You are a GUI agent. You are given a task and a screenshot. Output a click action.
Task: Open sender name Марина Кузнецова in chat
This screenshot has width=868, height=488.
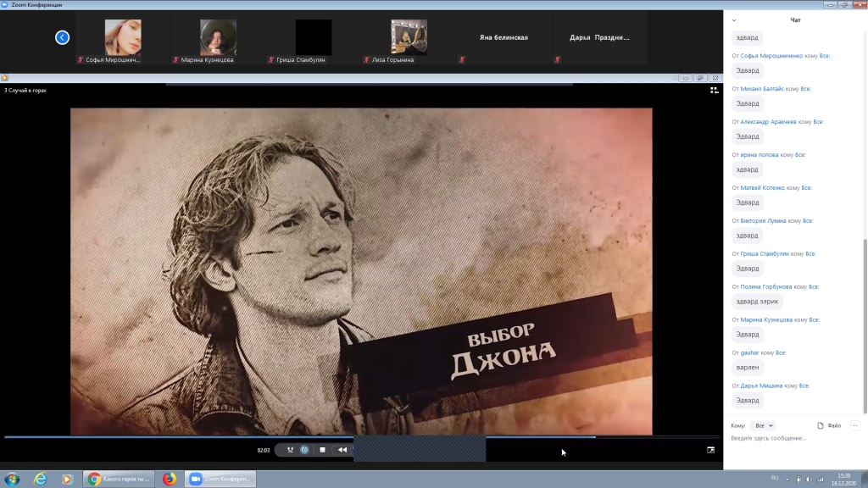766,319
